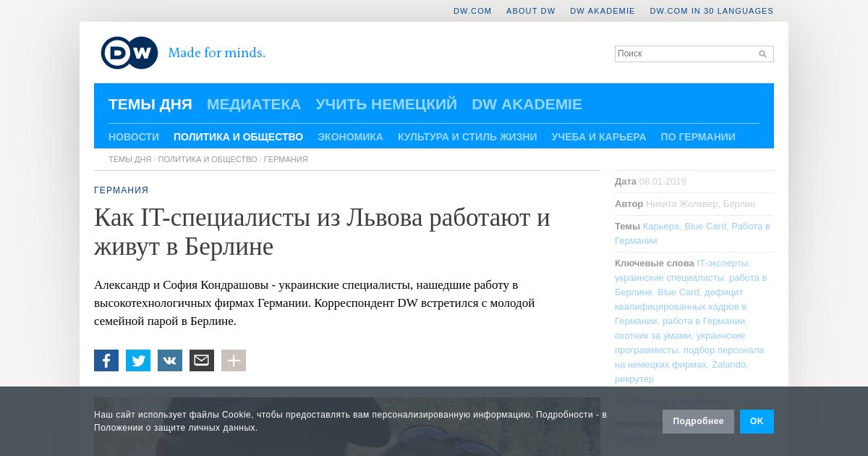868x456 pixels.
Task: Open ПО ГЕРМАНИИ submenu item
Action: pyautogui.click(x=698, y=137)
